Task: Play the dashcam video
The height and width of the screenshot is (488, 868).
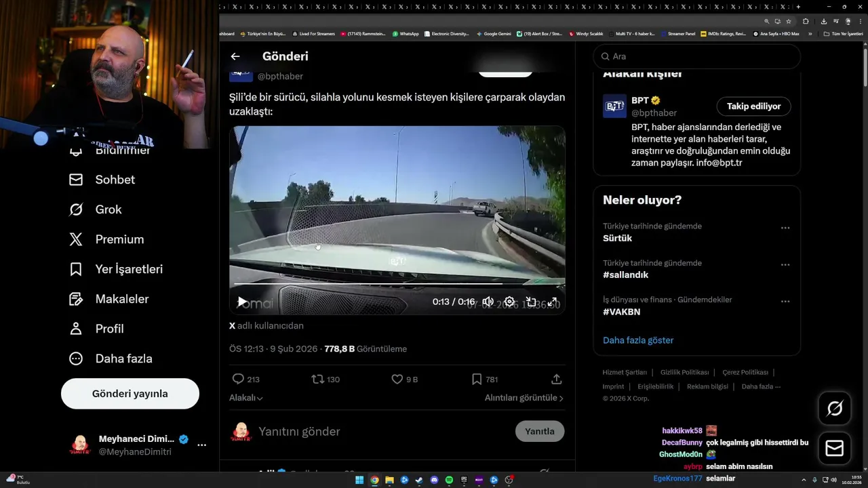Action: pos(242,302)
